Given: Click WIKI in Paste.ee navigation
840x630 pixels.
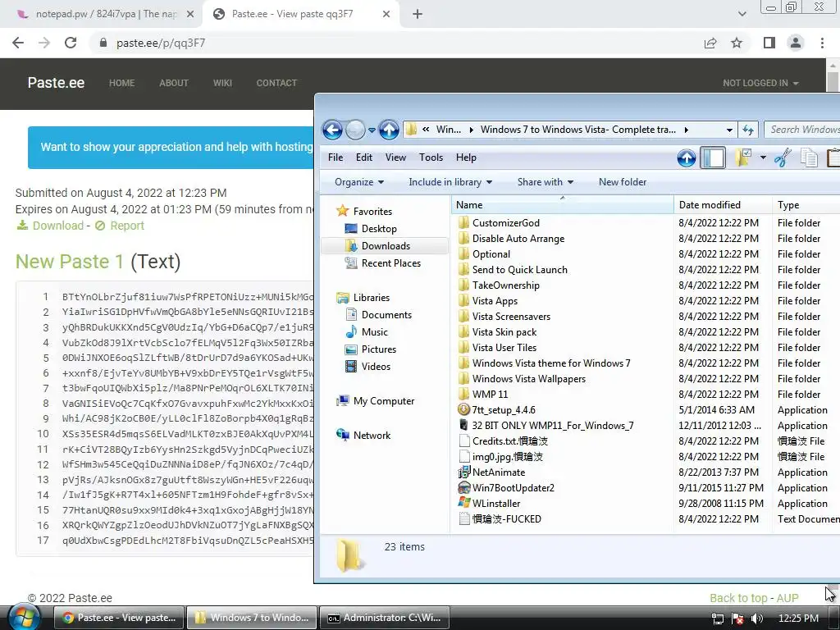Looking at the screenshot, I should [222, 83].
